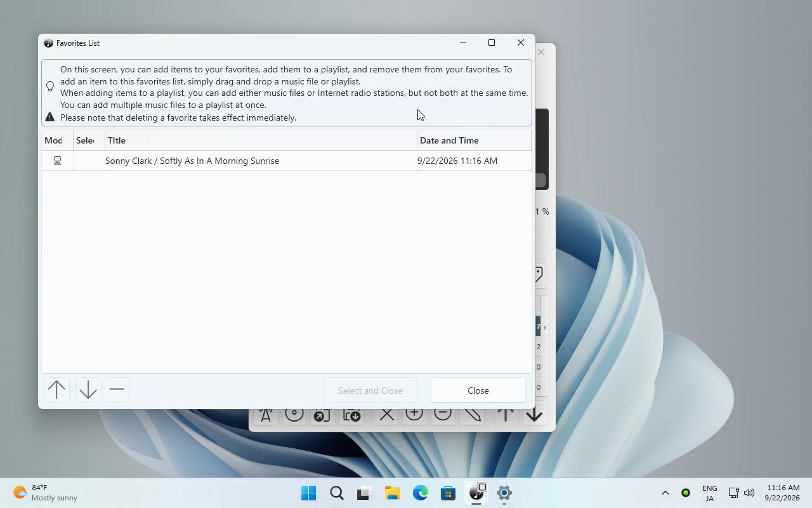
Task: Open Settings from the taskbar
Action: coord(504,493)
